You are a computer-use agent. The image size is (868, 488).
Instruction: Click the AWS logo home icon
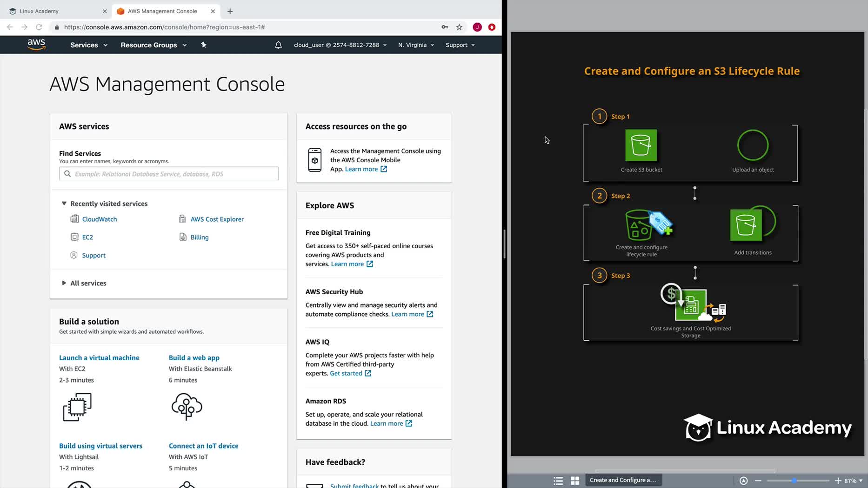click(36, 45)
